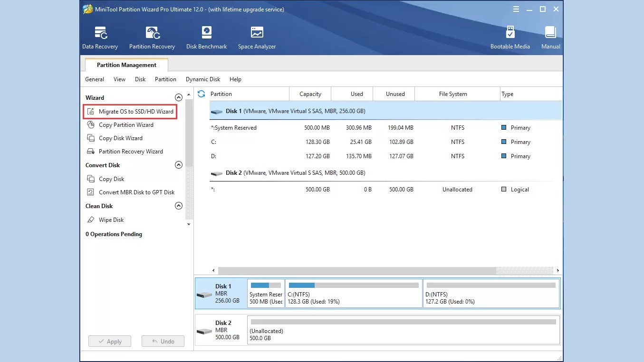Open the Dynamic Disk menu
Screen dimensions: 644x362
(x=203, y=79)
